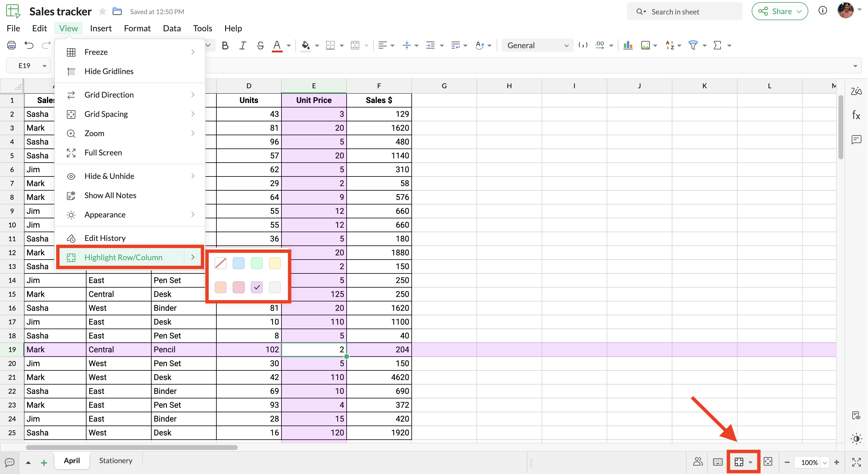The width and height of the screenshot is (868, 474).
Task: Choose the light blue highlight color
Action: pos(239,263)
